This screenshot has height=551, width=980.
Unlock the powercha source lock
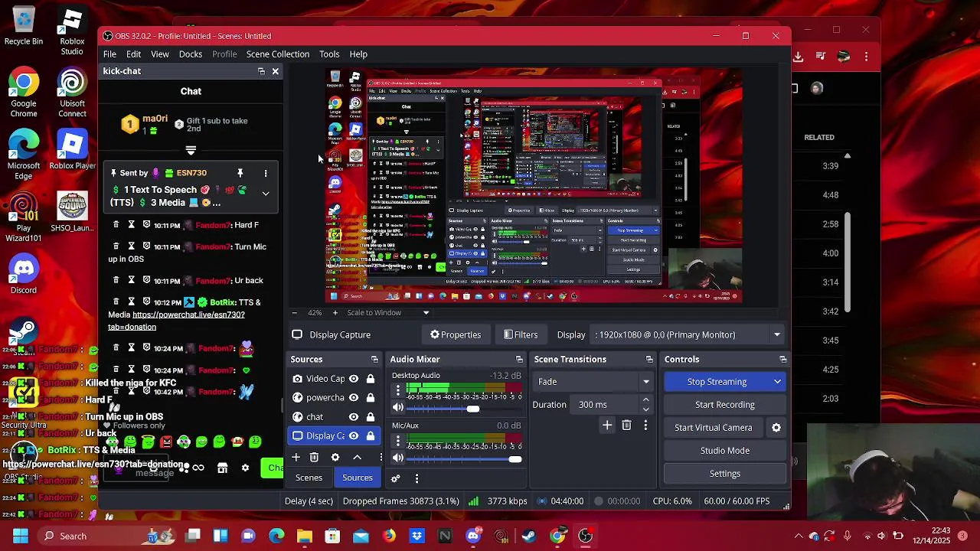point(371,398)
